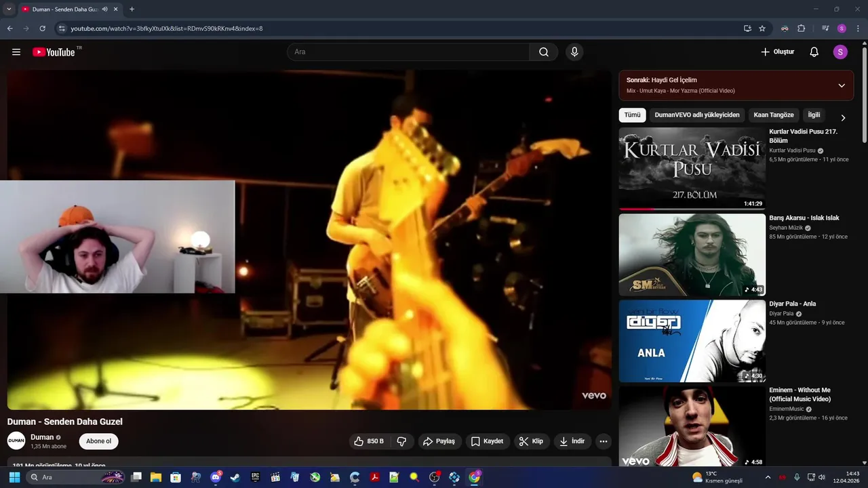Open Adobe Acrobat from taskbar
The image size is (868, 488).
tap(374, 477)
